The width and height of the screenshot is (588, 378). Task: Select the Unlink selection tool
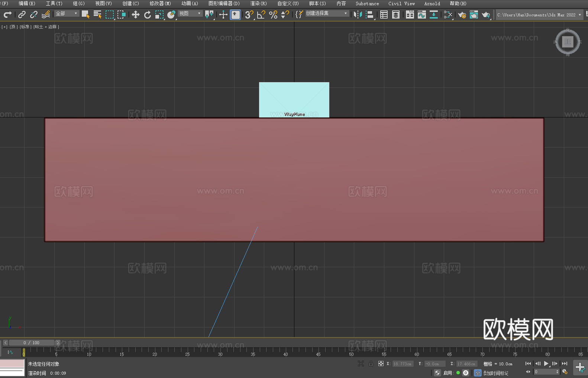click(34, 14)
